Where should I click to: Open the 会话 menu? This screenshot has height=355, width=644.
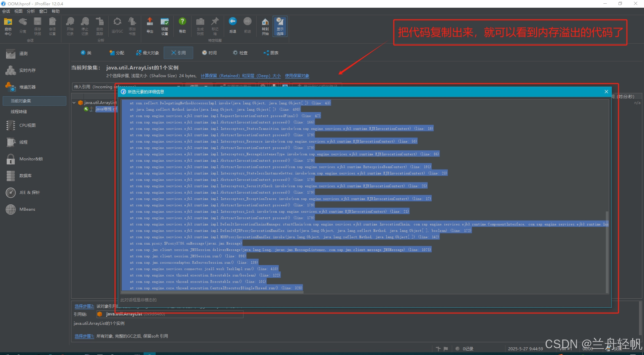pyautogui.click(x=6, y=11)
